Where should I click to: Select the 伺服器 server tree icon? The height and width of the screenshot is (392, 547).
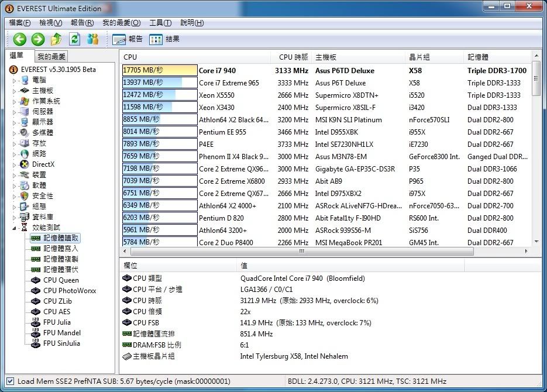pos(25,112)
